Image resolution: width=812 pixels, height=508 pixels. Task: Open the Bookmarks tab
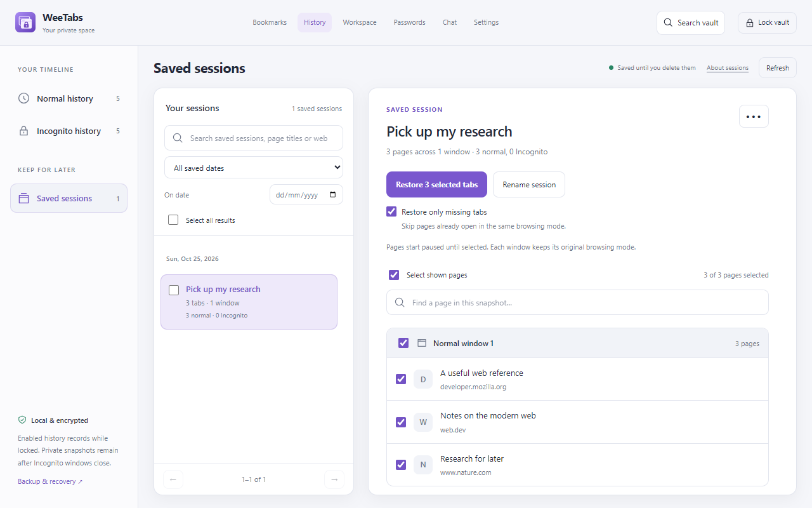tap(270, 22)
